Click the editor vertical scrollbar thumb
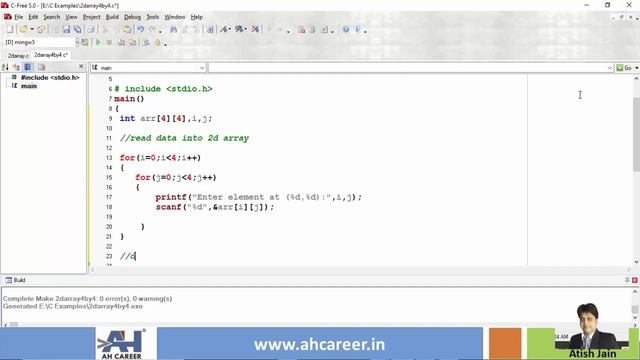The width and height of the screenshot is (640, 360). 636,134
